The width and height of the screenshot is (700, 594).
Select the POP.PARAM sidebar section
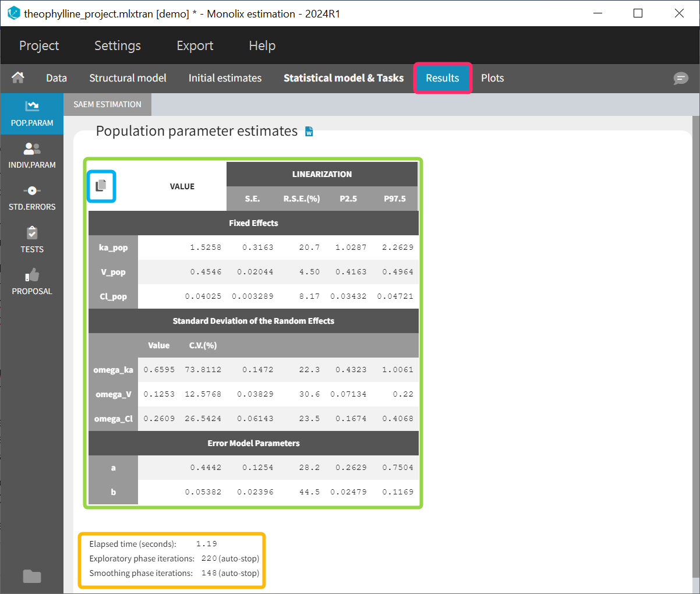point(32,114)
